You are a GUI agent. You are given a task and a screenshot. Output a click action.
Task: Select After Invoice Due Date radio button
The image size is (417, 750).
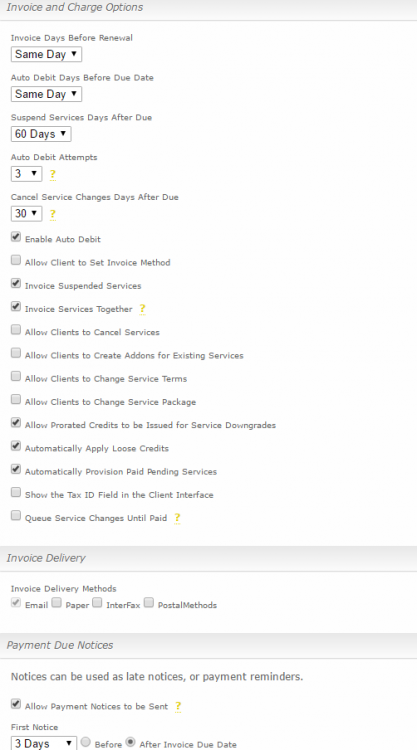[130, 742]
